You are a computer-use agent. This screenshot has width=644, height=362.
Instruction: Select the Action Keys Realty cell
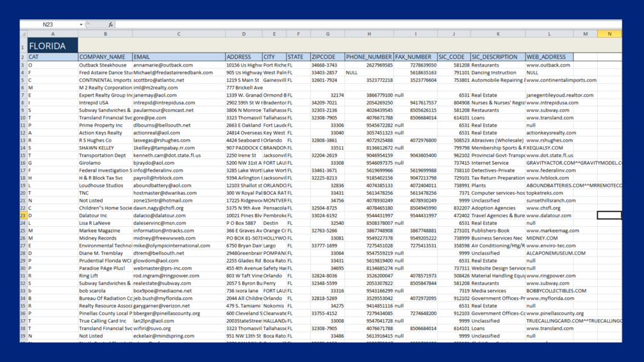click(105, 133)
